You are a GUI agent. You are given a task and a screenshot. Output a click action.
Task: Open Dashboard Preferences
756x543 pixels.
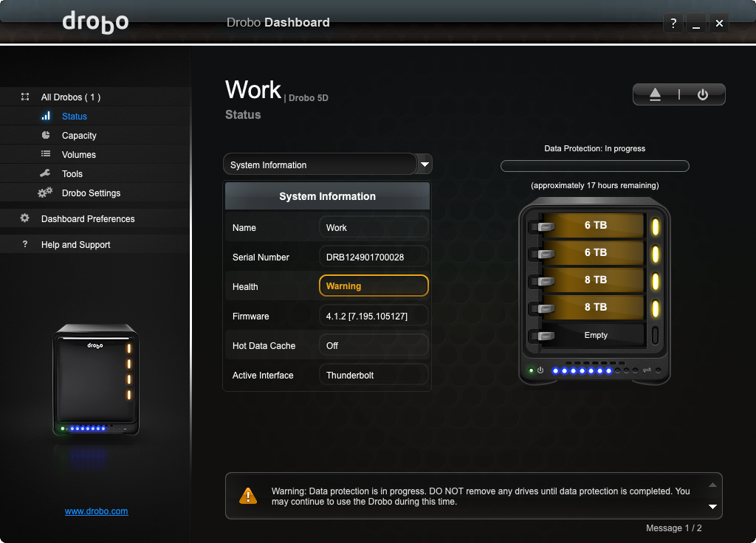88,219
